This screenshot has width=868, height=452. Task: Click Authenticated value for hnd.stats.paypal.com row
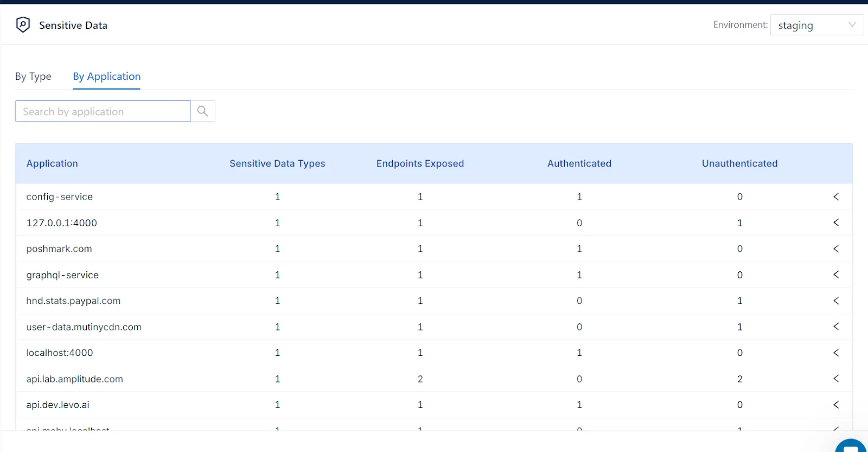click(579, 301)
